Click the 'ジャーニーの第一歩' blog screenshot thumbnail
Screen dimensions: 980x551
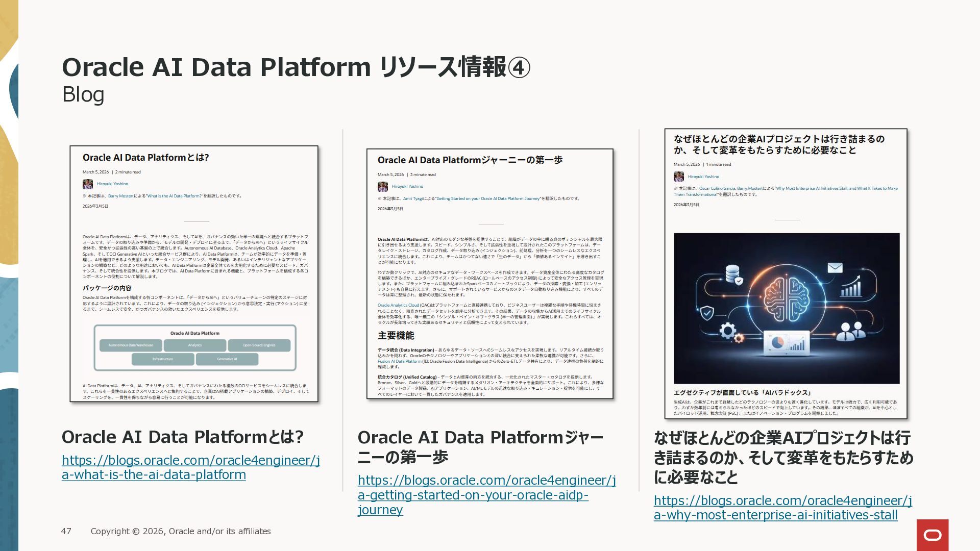[489, 286]
